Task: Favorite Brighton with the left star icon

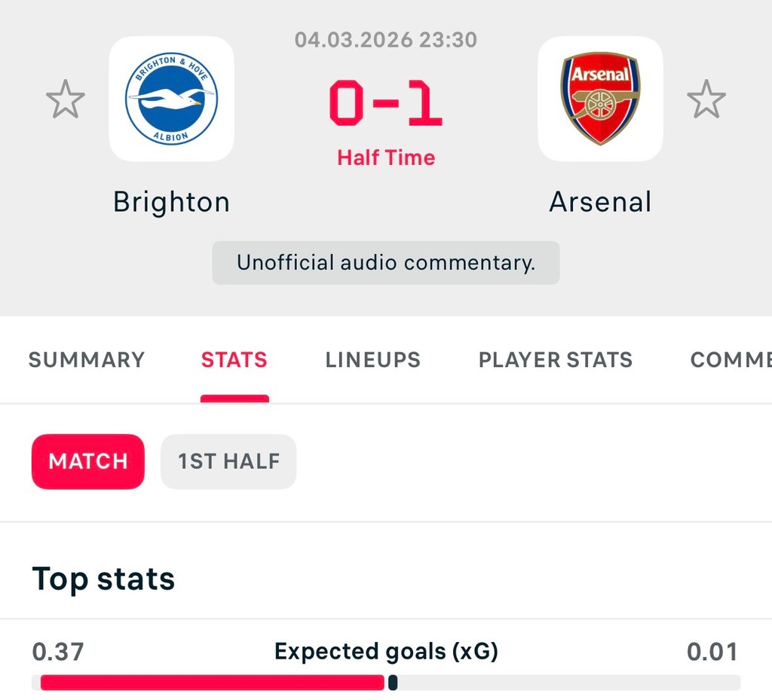Action: [x=66, y=100]
